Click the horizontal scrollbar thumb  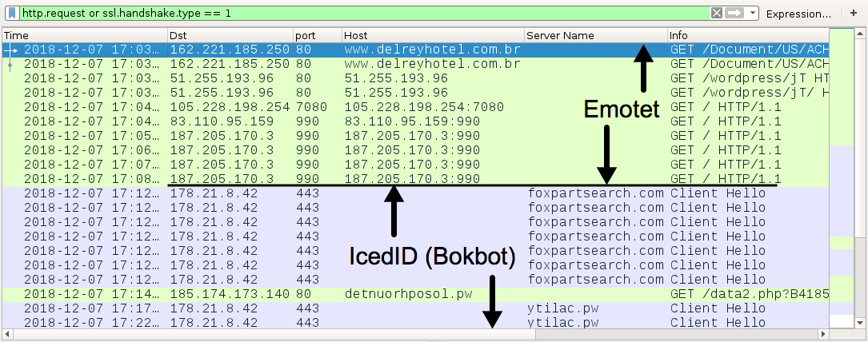[274, 334]
